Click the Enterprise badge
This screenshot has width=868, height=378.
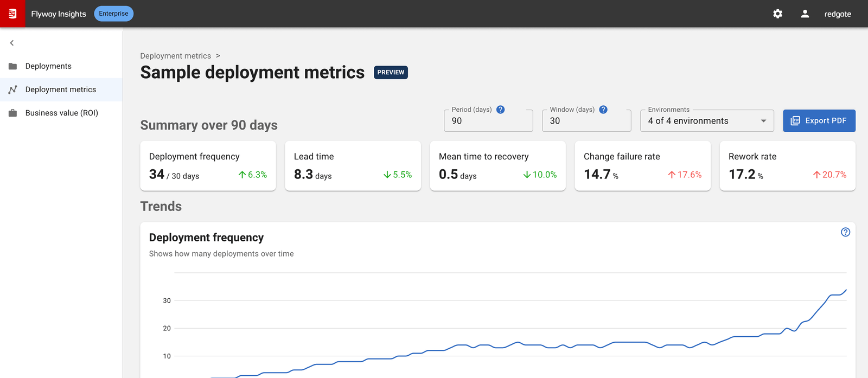113,14
